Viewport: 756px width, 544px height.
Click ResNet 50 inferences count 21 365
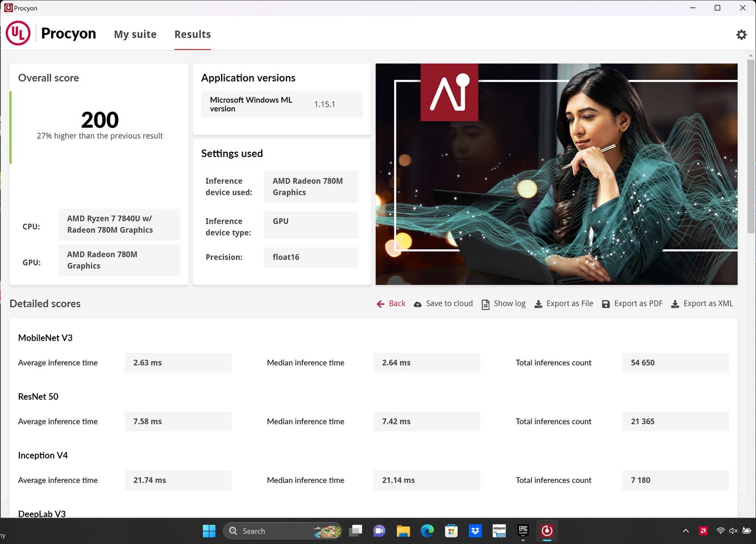click(675, 422)
